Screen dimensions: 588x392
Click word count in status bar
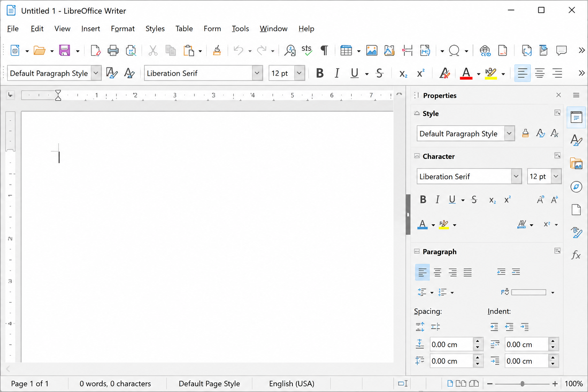[115, 384]
